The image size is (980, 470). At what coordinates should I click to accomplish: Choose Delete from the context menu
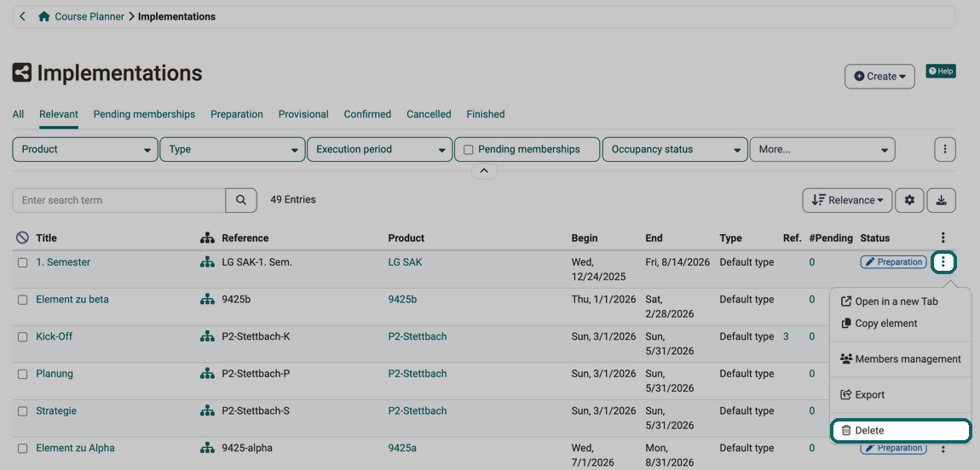900,431
